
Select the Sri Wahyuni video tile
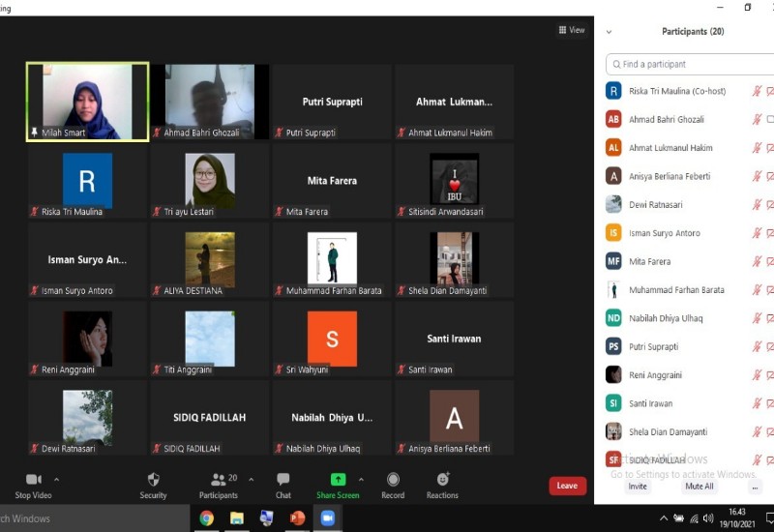tap(332, 339)
